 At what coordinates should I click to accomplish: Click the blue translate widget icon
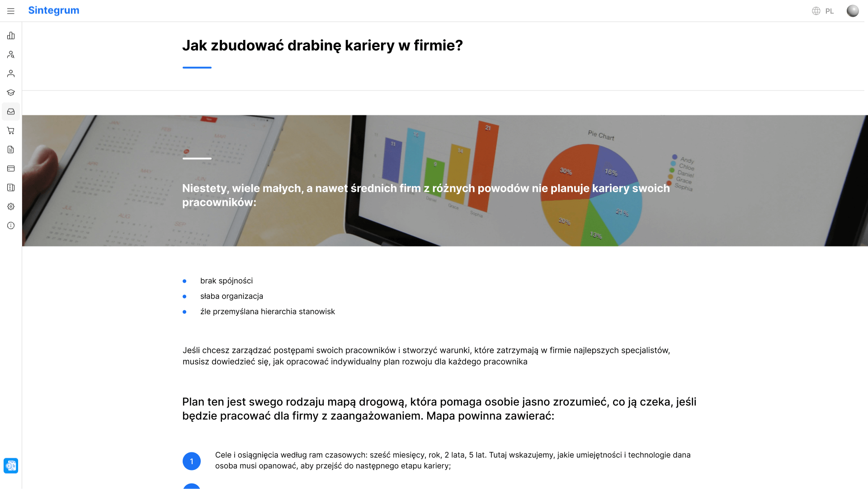[11, 465]
